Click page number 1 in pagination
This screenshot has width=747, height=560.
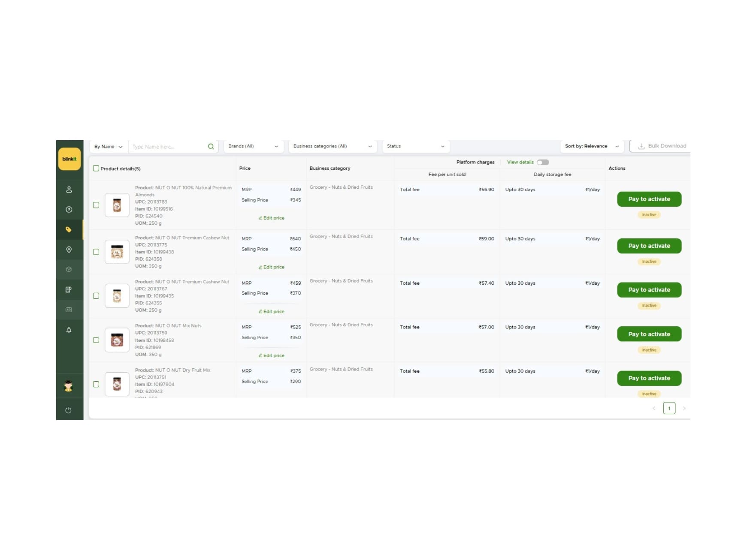(669, 408)
